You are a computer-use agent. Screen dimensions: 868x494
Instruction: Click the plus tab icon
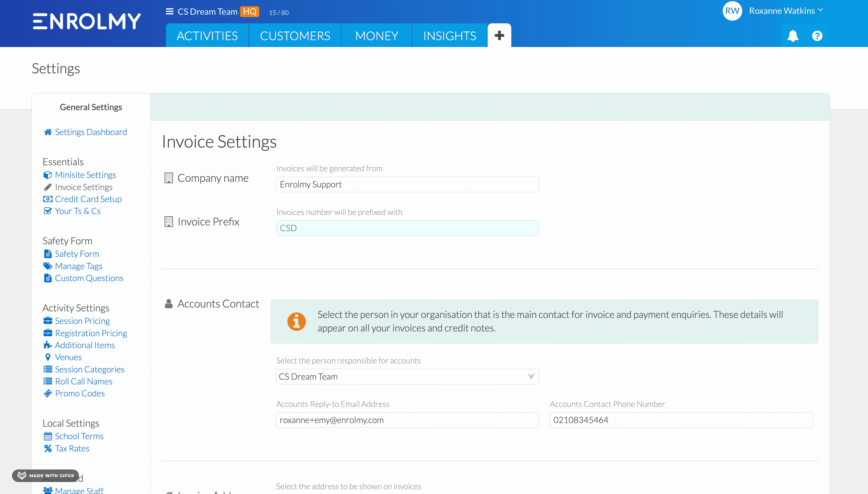click(499, 35)
